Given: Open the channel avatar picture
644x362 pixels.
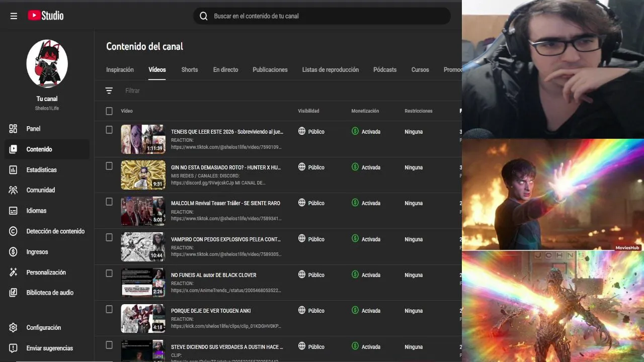Looking at the screenshot, I should click(x=47, y=64).
